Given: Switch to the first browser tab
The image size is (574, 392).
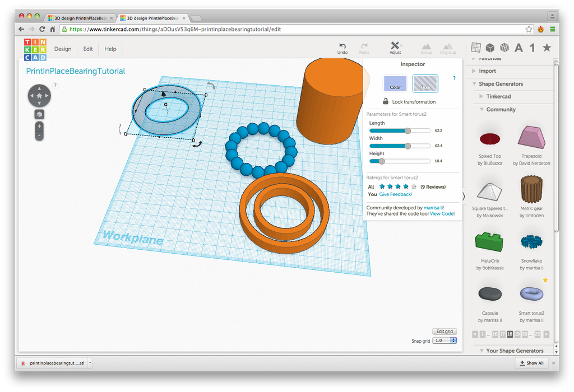Looking at the screenshot, I should point(80,18).
